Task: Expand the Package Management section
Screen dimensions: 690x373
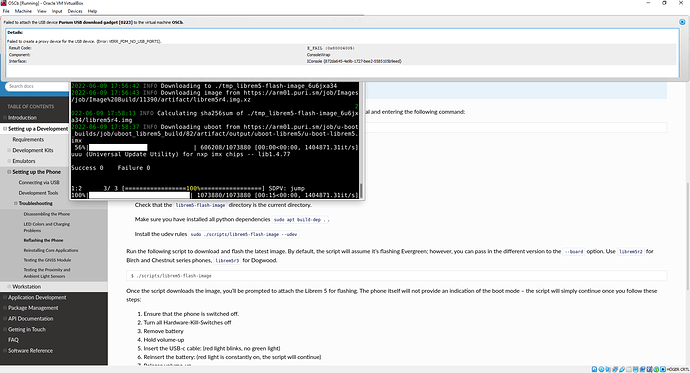Action: click(x=5, y=308)
